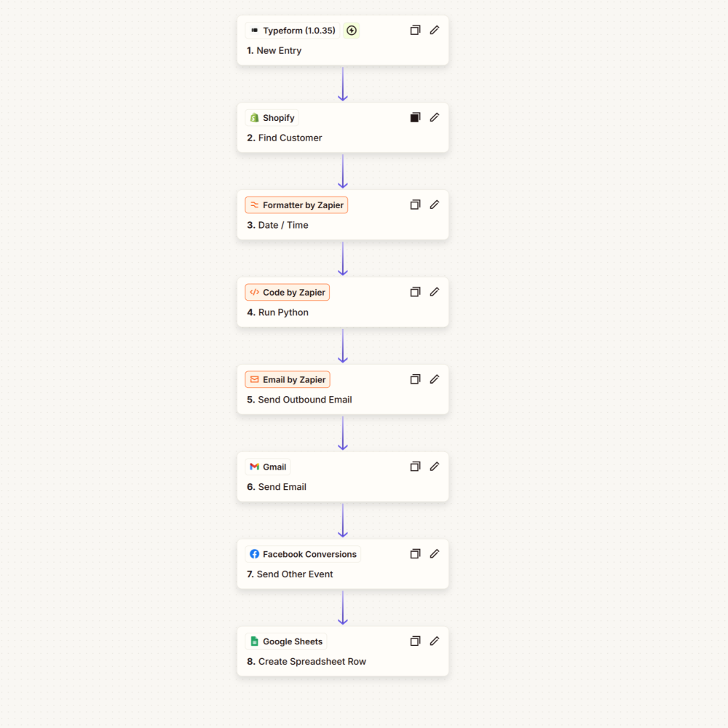
Task: Duplicate the Code by Zapier step
Action: (415, 292)
